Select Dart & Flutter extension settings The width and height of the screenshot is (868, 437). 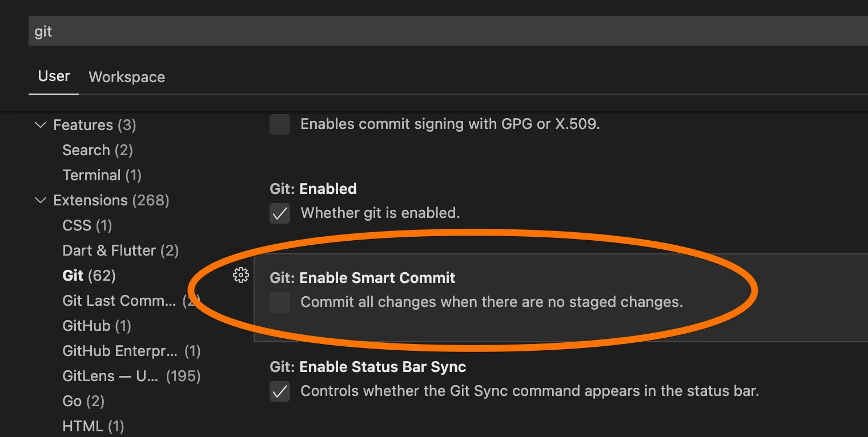tap(120, 250)
